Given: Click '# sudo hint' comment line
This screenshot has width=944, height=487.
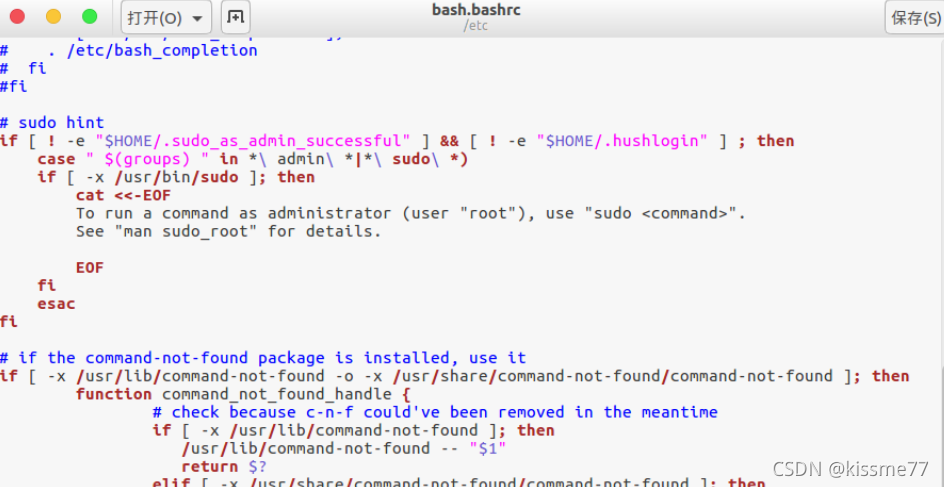Looking at the screenshot, I should 52,123.
